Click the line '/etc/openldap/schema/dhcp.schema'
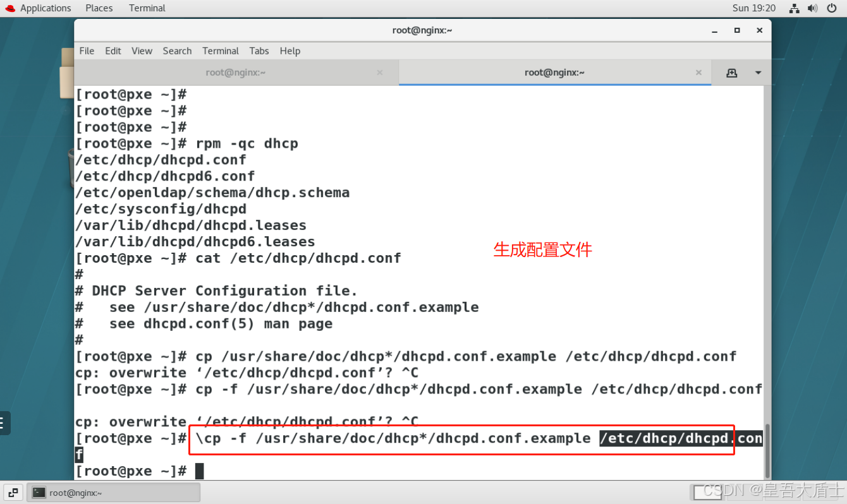 pyautogui.click(x=212, y=193)
